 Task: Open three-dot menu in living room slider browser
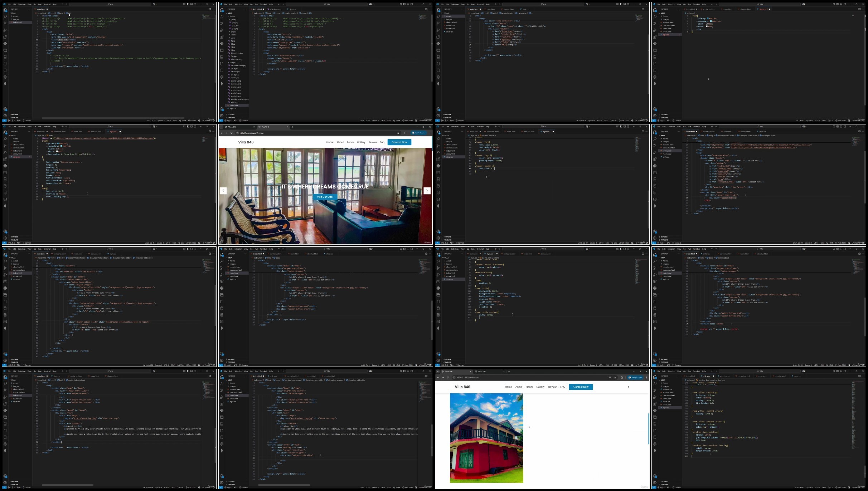pyautogui.click(x=430, y=133)
